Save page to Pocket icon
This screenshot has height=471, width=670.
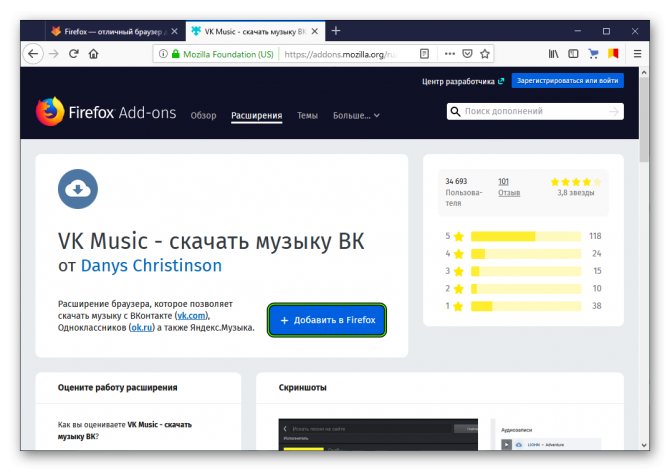467,54
